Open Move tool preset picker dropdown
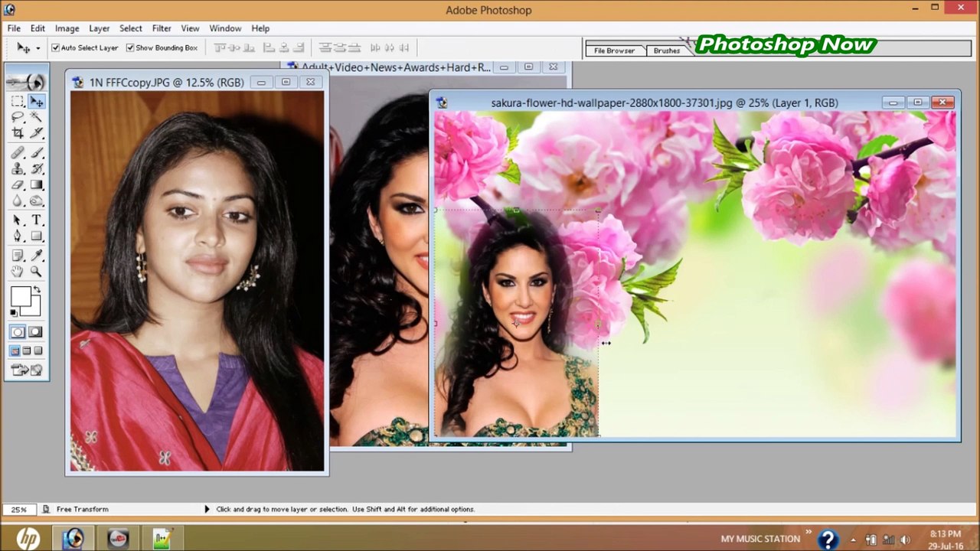Image resolution: width=980 pixels, height=551 pixels. [x=38, y=48]
